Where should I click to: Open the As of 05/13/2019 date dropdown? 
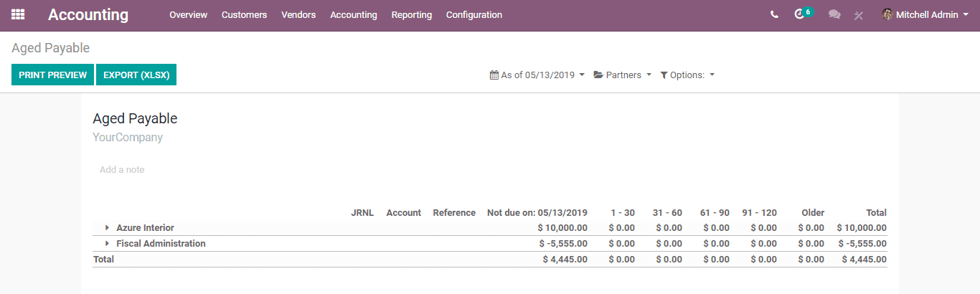tap(537, 75)
